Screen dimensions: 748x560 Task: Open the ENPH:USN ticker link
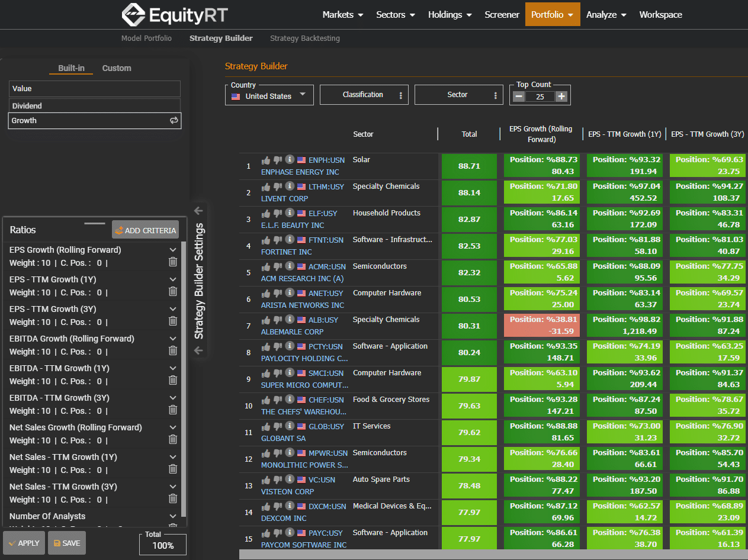pyautogui.click(x=326, y=160)
